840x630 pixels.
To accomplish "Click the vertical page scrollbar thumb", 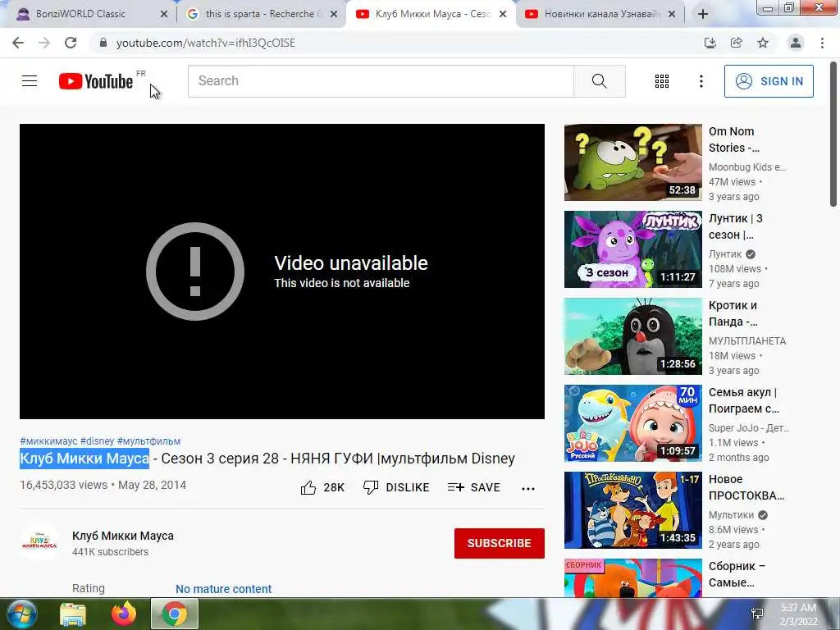I will tap(833, 134).
